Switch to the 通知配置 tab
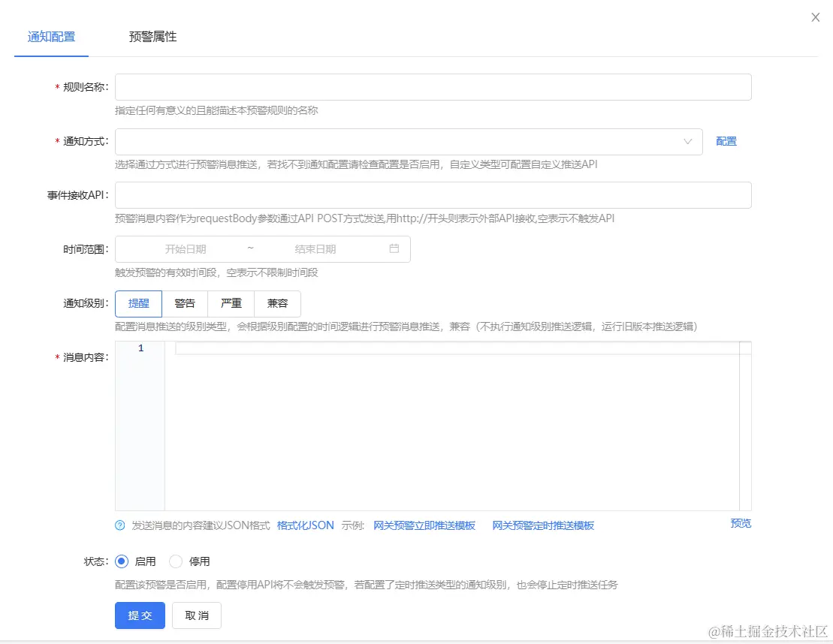 tap(52, 37)
